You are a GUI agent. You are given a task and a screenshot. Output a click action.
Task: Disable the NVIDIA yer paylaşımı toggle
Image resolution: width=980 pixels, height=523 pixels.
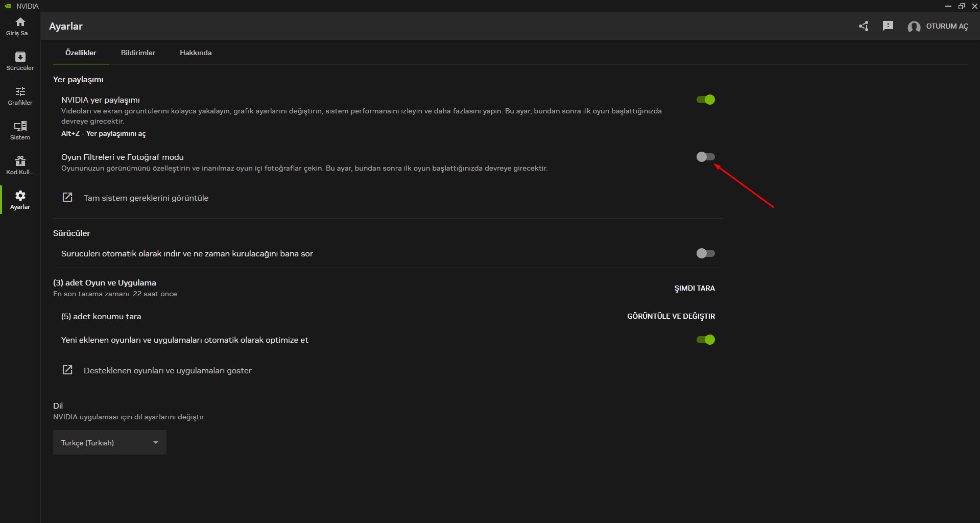click(705, 100)
